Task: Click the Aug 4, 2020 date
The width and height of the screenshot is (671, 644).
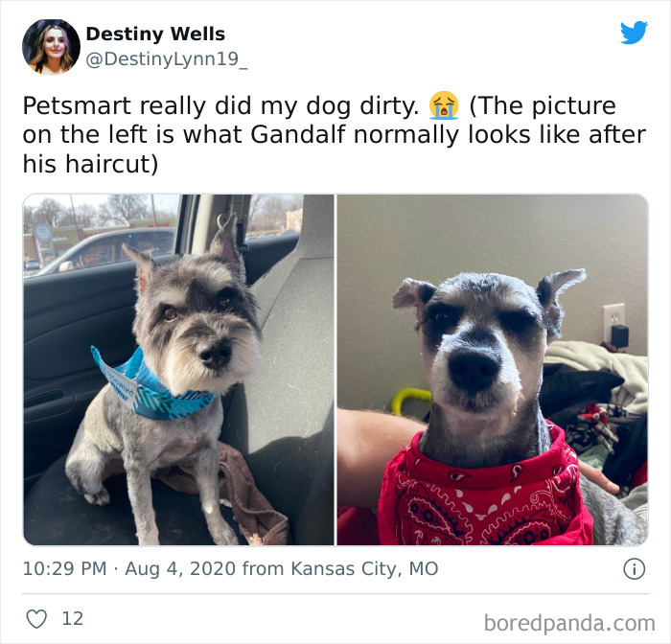Action: click(x=180, y=568)
